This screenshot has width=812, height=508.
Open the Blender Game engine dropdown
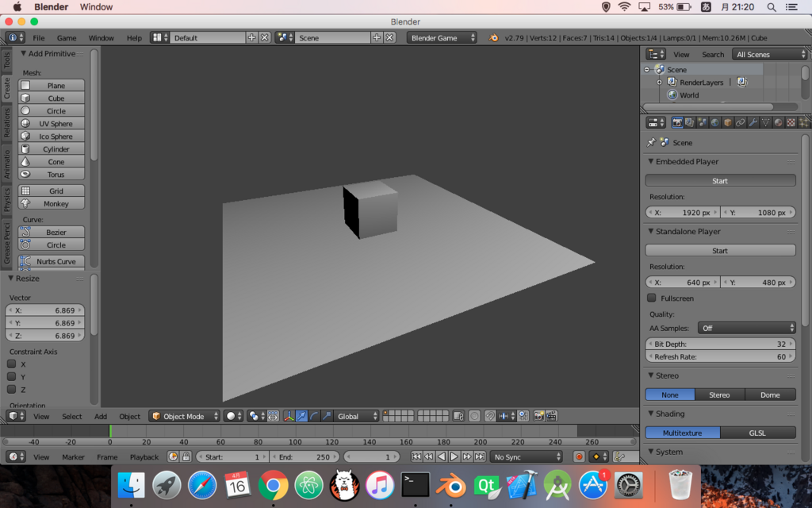click(442, 38)
